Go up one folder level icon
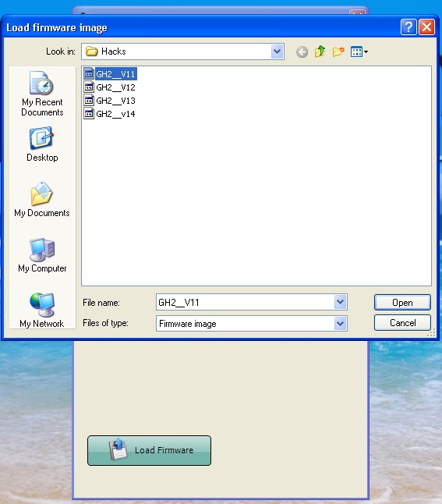 (320, 51)
